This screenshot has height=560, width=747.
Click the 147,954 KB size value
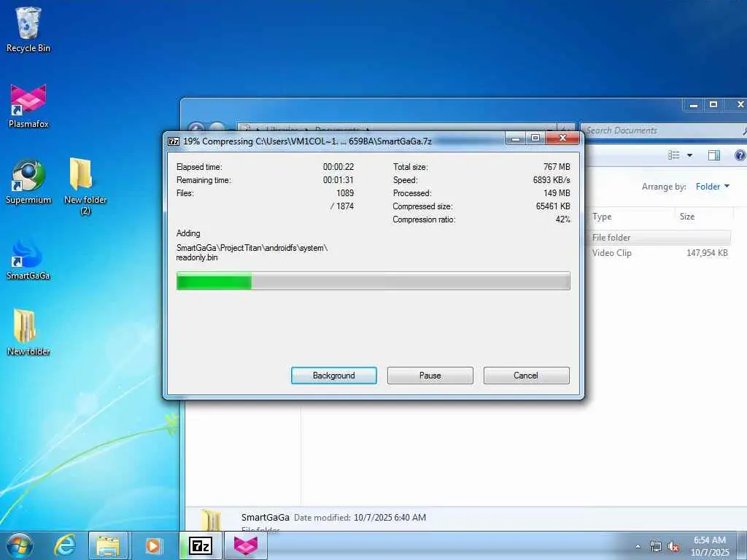pos(707,253)
